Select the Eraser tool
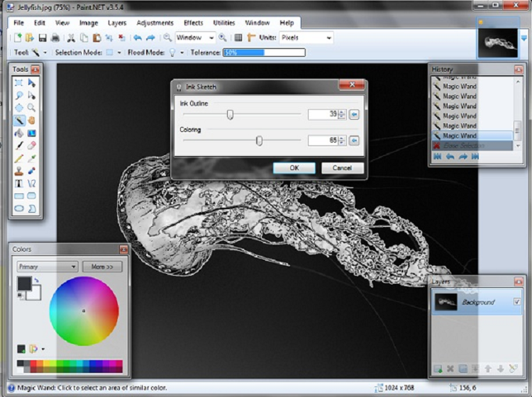Viewport: 532px width, 397px height. click(x=32, y=145)
